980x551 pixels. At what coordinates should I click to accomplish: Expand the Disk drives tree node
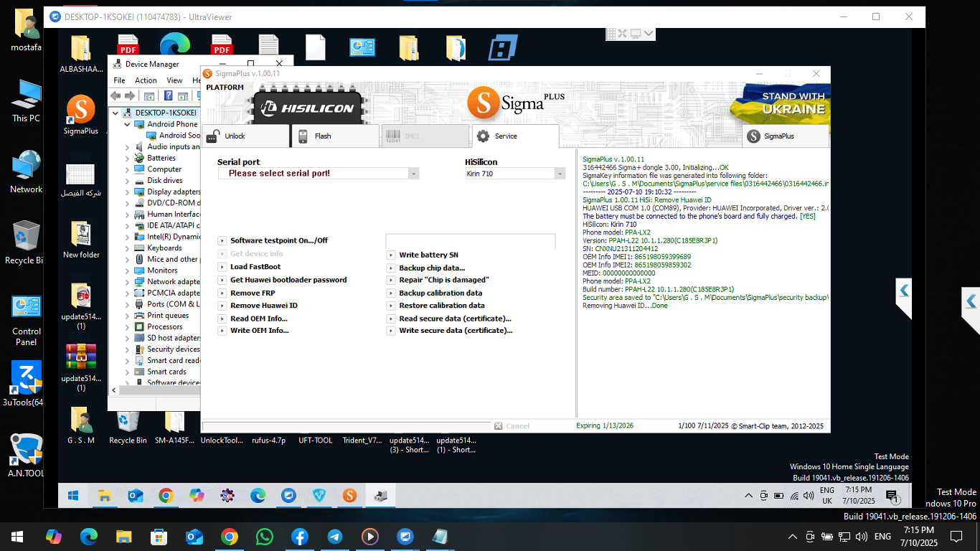coord(128,181)
